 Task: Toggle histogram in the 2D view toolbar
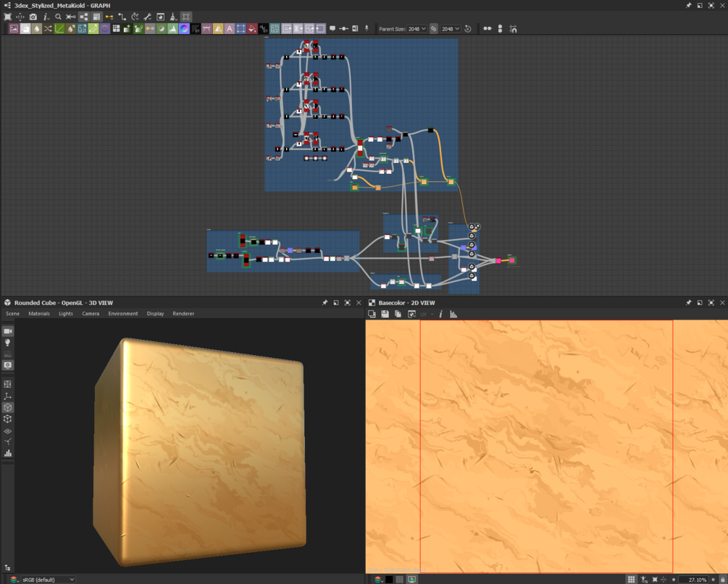(453, 314)
